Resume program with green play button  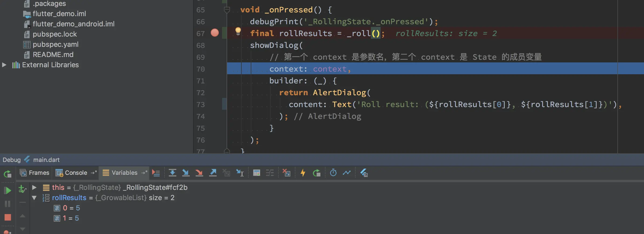[8, 190]
